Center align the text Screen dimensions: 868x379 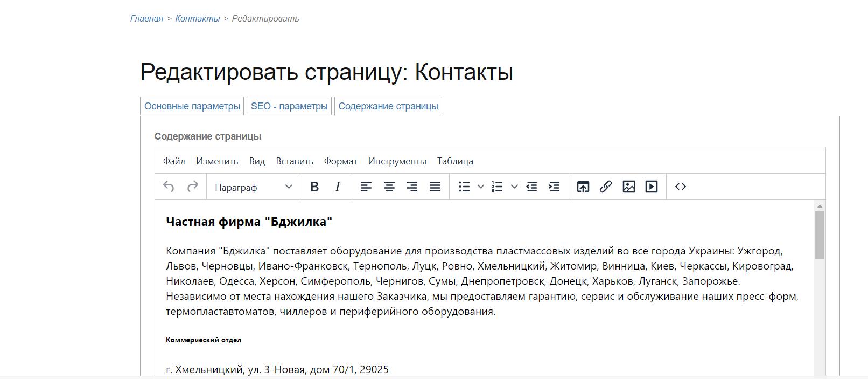389,187
